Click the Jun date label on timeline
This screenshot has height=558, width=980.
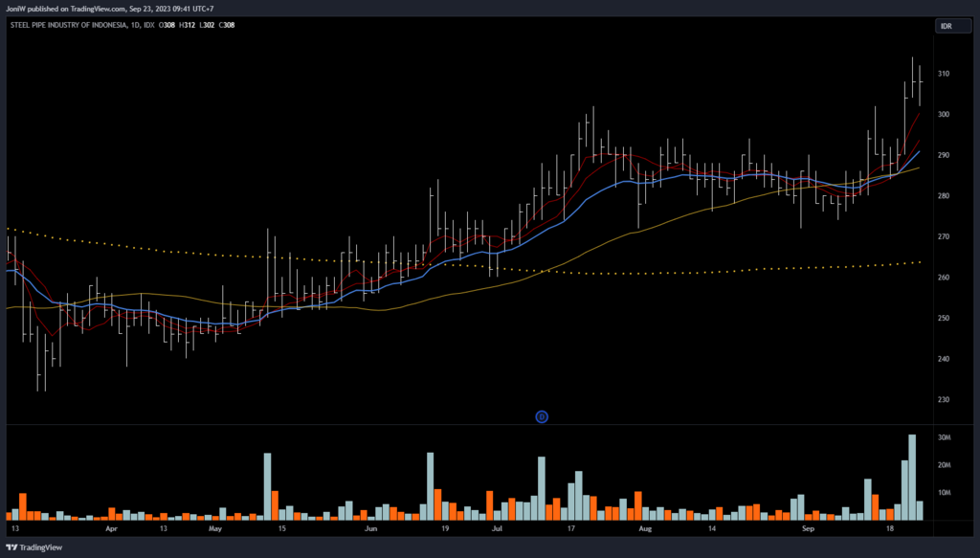coord(370,528)
